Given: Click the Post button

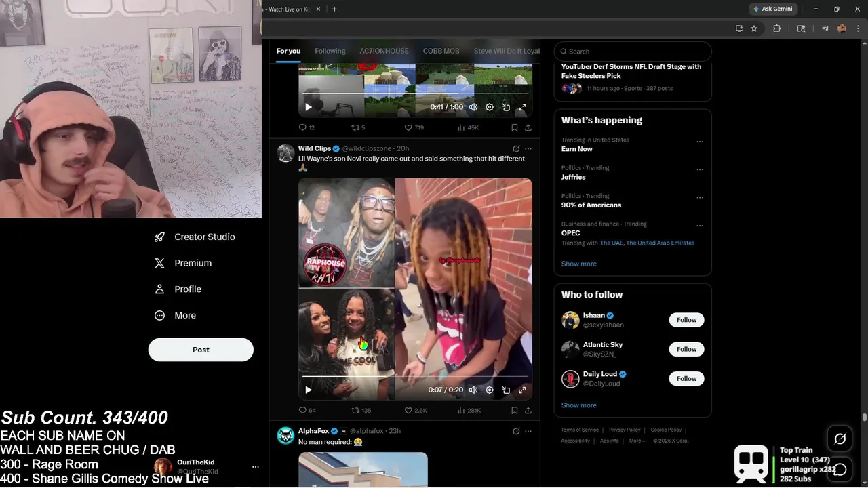Looking at the screenshot, I should pos(201,350).
